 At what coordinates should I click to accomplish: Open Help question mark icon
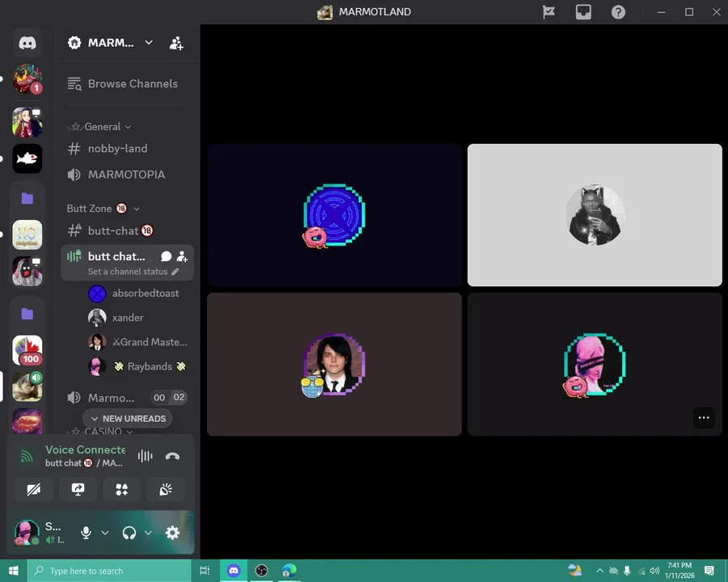tap(618, 12)
